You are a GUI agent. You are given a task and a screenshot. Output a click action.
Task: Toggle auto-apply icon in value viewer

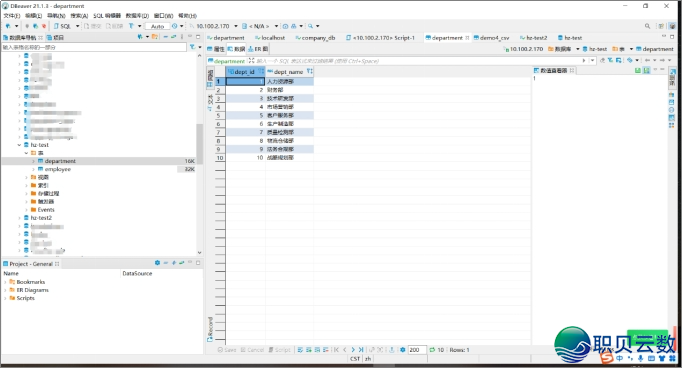(646, 70)
